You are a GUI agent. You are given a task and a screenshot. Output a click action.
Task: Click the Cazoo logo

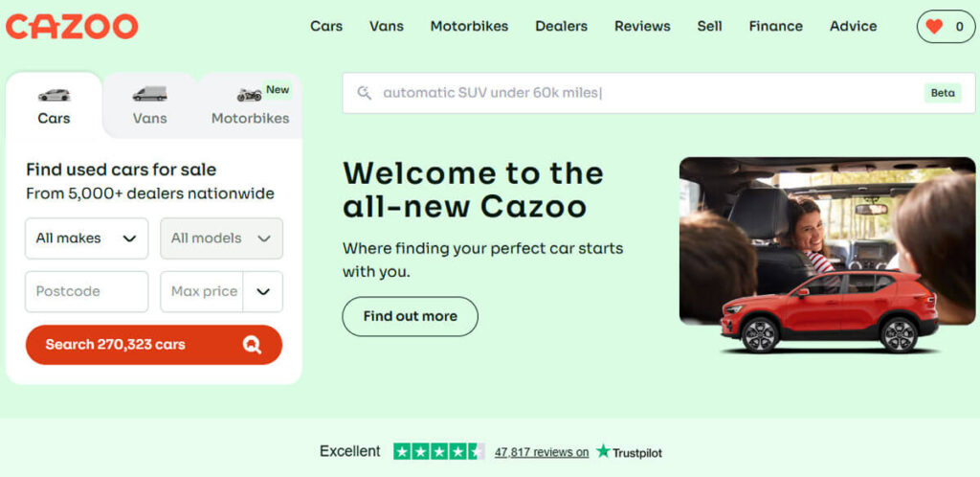point(72,26)
